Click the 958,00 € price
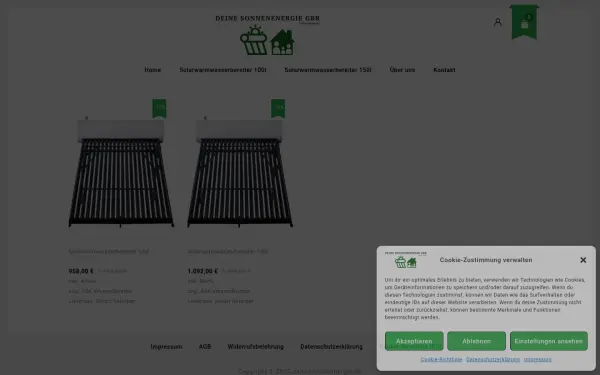The image size is (600, 375). 81,271
